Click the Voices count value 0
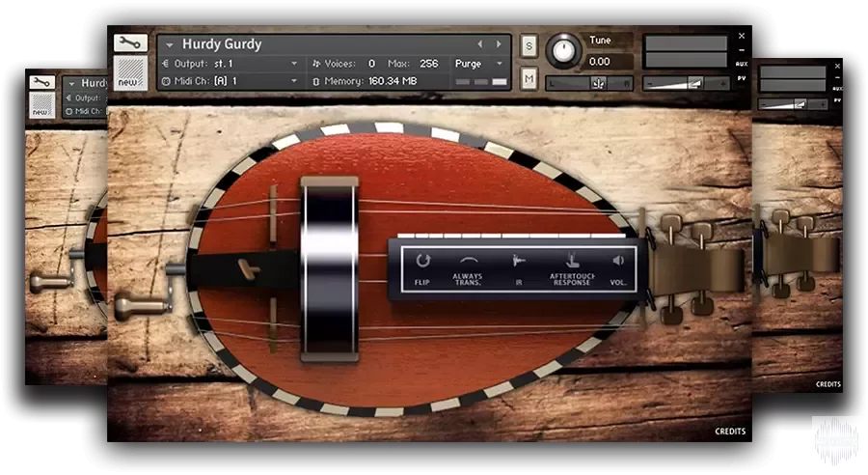868x475 pixels. pos(371,64)
